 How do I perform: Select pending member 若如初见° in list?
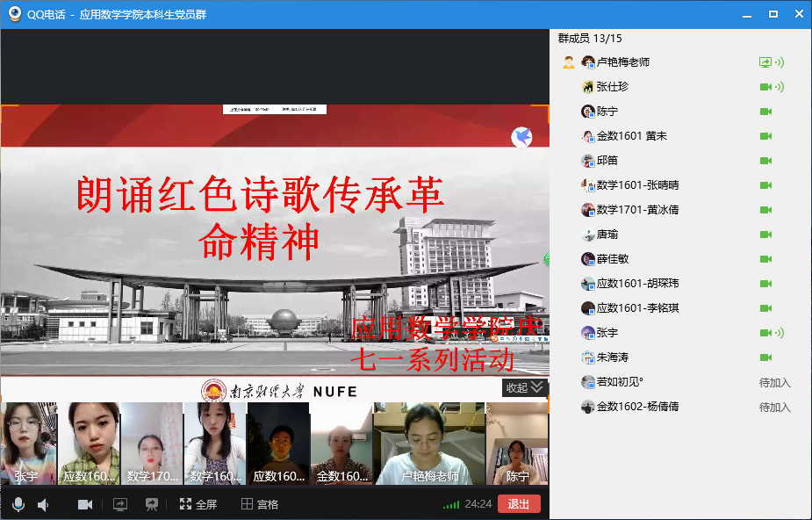(620, 382)
